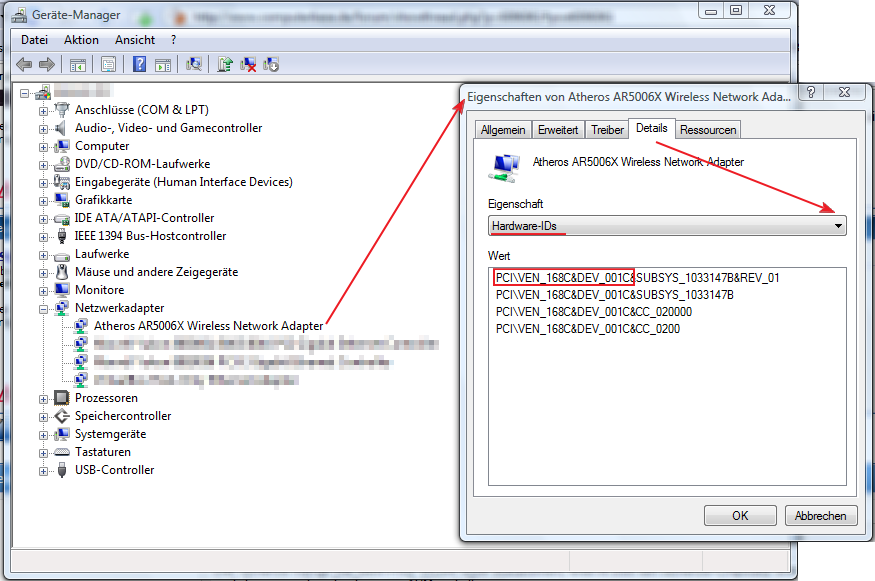Select the Anschlüsse (COM & LPT) icon
Image resolution: width=875 pixels, height=581 pixels.
point(62,110)
